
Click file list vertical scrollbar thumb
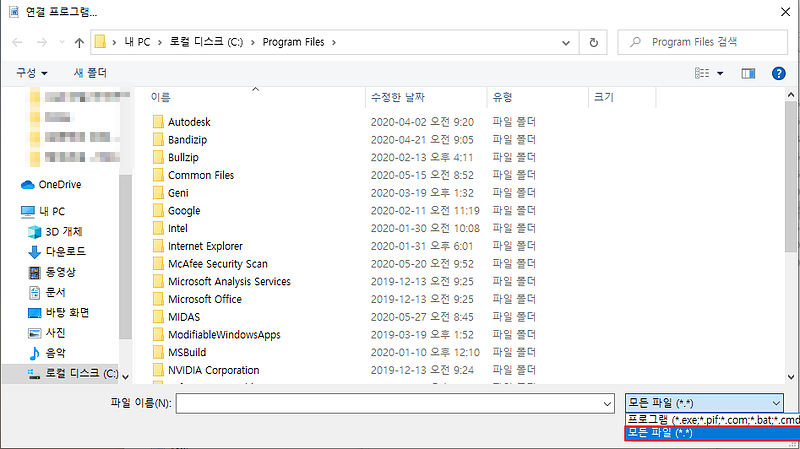791,177
